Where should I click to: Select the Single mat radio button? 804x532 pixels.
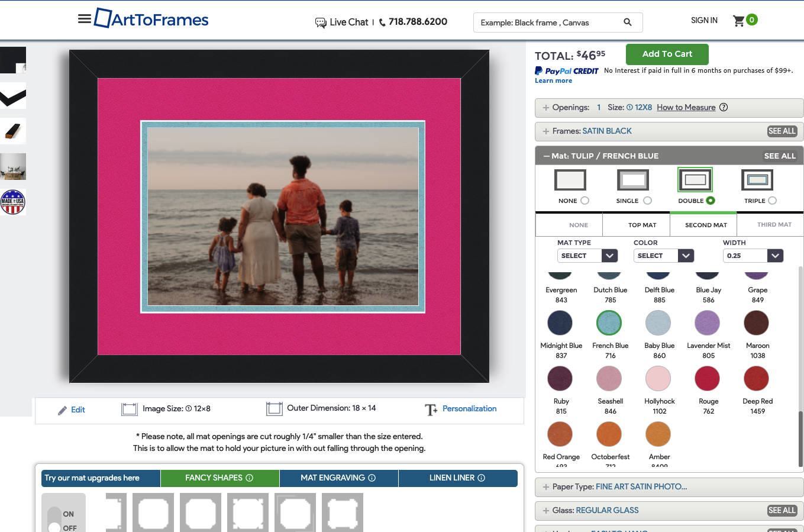(x=647, y=201)
